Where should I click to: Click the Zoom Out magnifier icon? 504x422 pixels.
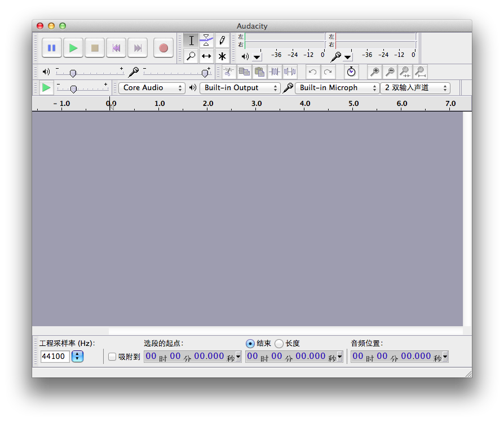coord(390,72)
